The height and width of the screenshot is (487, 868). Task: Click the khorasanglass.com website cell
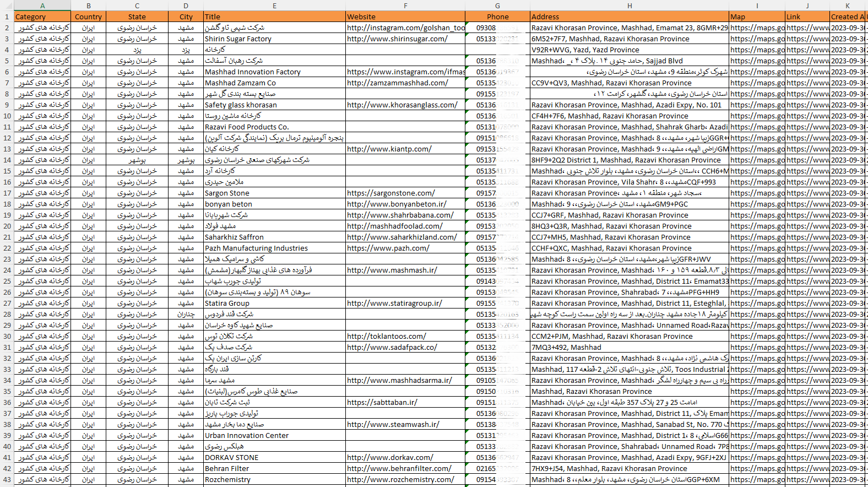[x=405, y=105]
